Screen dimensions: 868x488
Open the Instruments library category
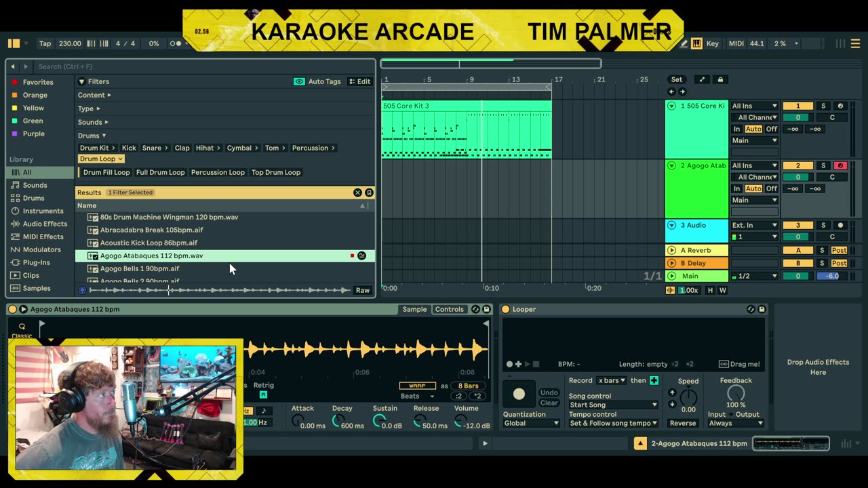(43, 211)
